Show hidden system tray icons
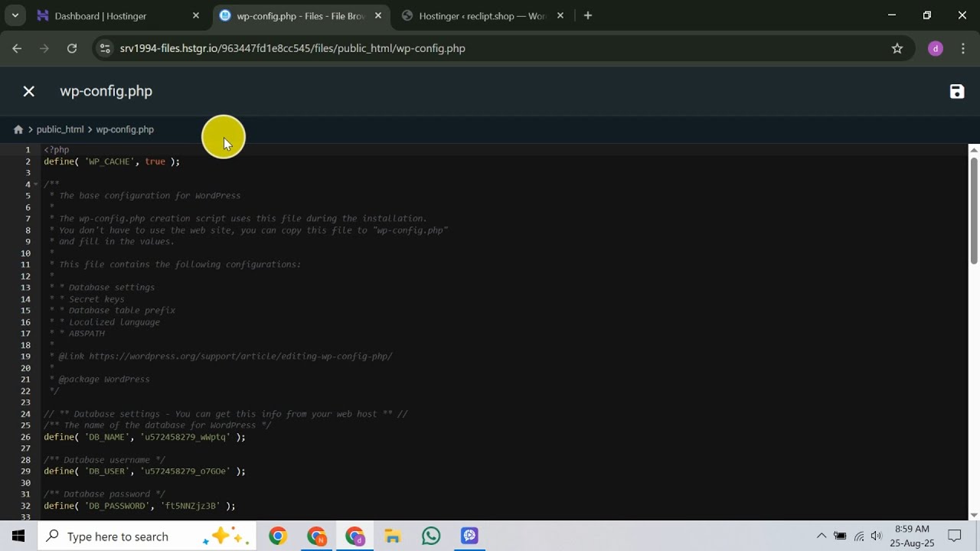The width and height of the screenshot is (980, 551). coord(822,536)
